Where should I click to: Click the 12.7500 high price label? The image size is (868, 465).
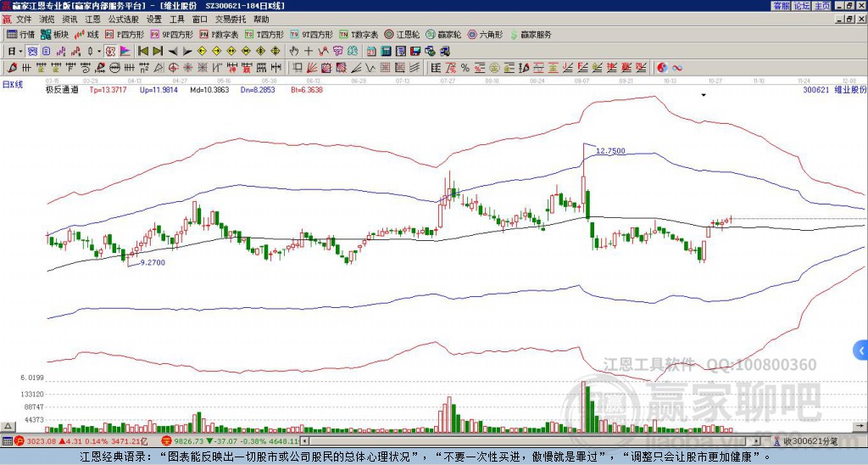coord(610,151)
